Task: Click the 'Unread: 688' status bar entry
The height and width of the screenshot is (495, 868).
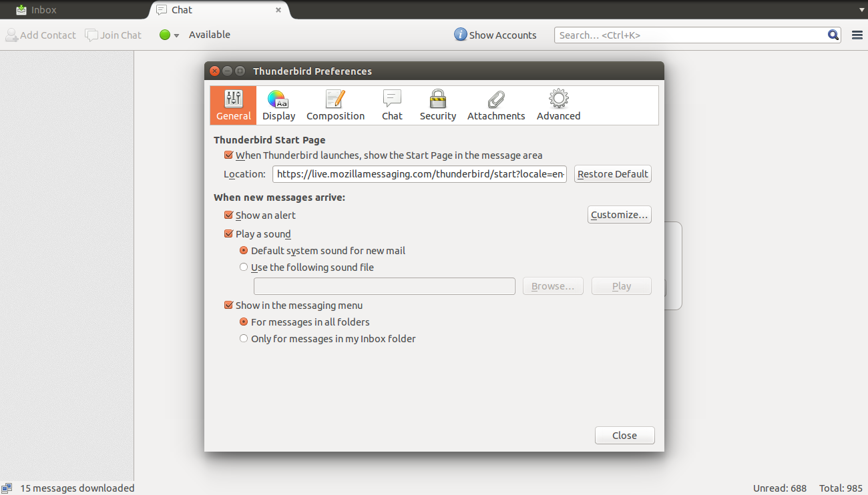Action: tap(780, 488)
